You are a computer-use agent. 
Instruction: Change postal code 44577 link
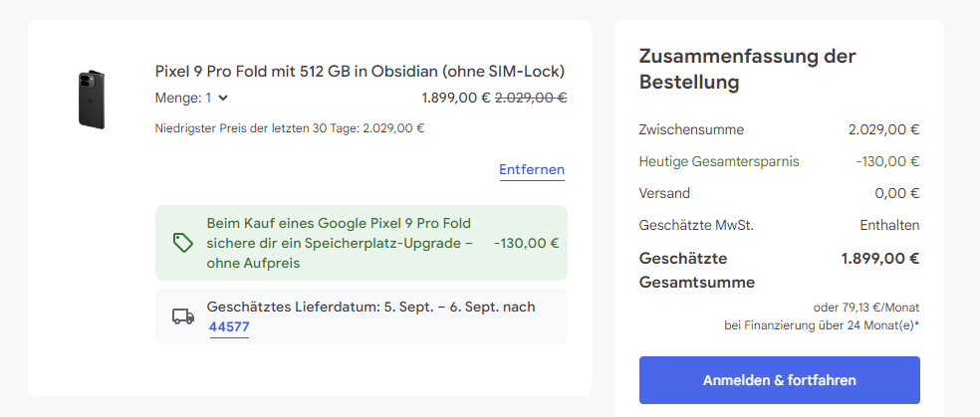pos(229,327)
